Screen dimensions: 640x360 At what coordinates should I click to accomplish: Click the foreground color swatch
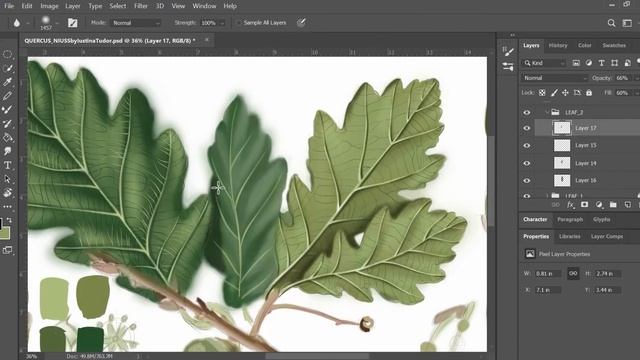pyautogui.click(x=1, y=223)
